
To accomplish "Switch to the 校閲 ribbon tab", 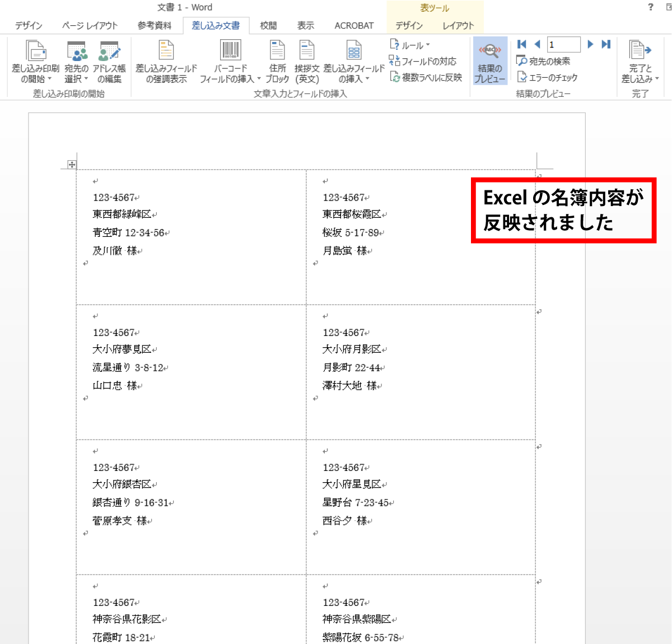I will [x=268, y=25].
